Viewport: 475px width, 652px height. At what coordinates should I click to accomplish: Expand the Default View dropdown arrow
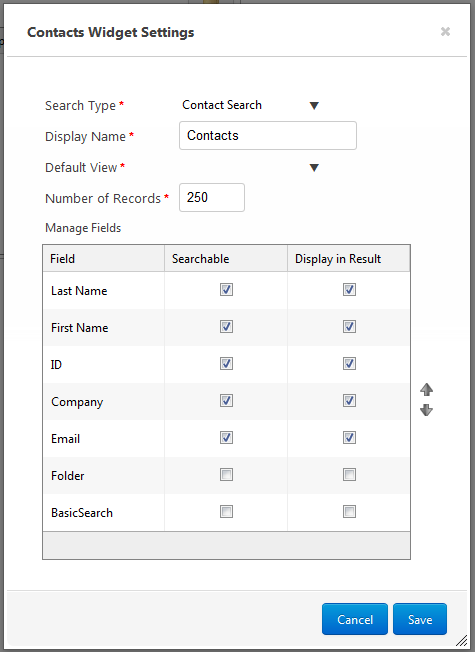pyautogui.click(x=314, y=168)
